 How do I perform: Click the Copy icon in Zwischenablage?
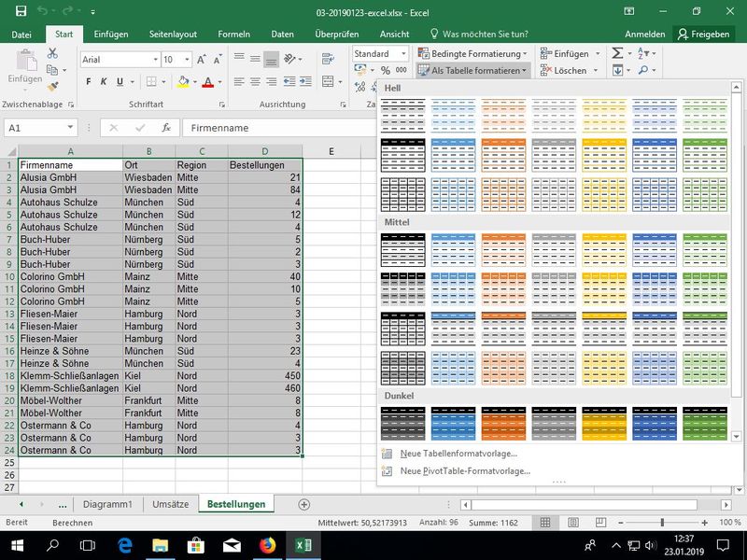[52, 70]
